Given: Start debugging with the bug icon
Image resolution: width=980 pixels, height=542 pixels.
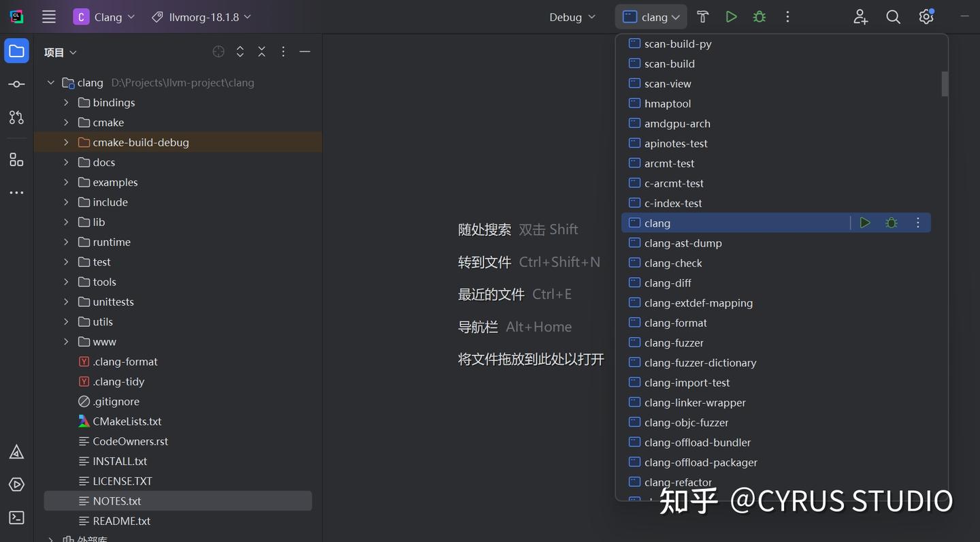Looking at the screenshot, I should (x=759, y=16).
